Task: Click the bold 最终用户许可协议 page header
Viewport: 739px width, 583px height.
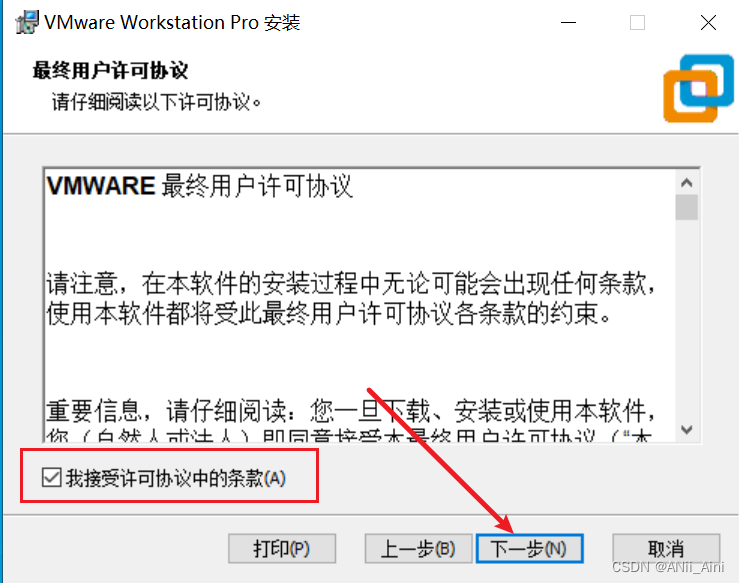Action: (111, 71)
